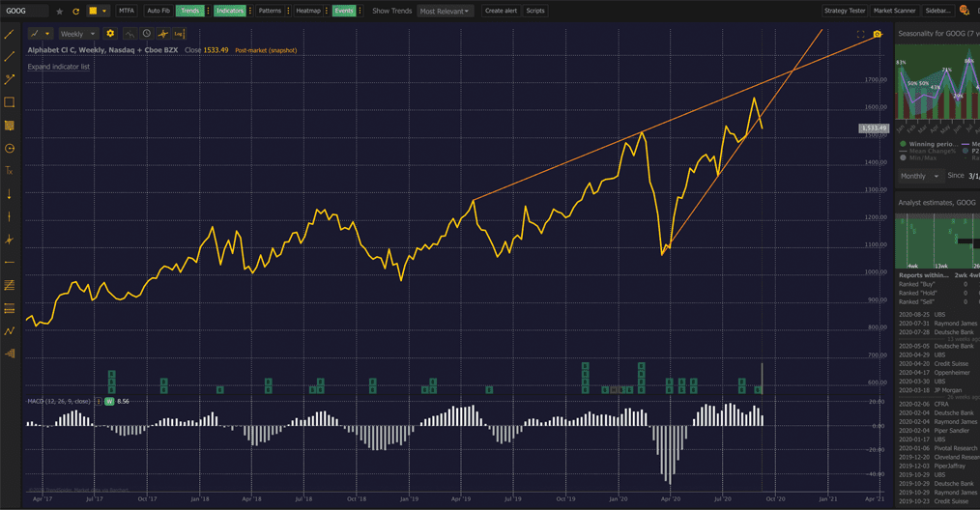Screen dimensions: 980x510
Task: Open options menu next to Events
Action: click(360, 11)
